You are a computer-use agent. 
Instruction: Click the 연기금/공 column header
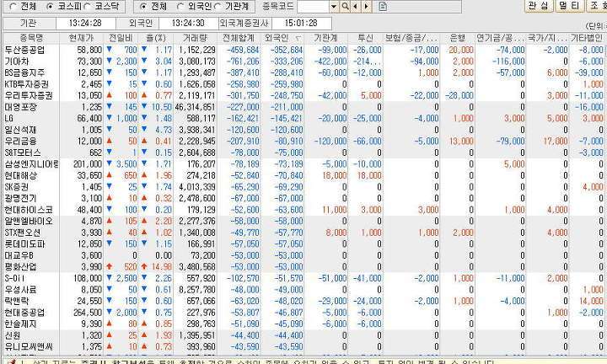point(500,38)
